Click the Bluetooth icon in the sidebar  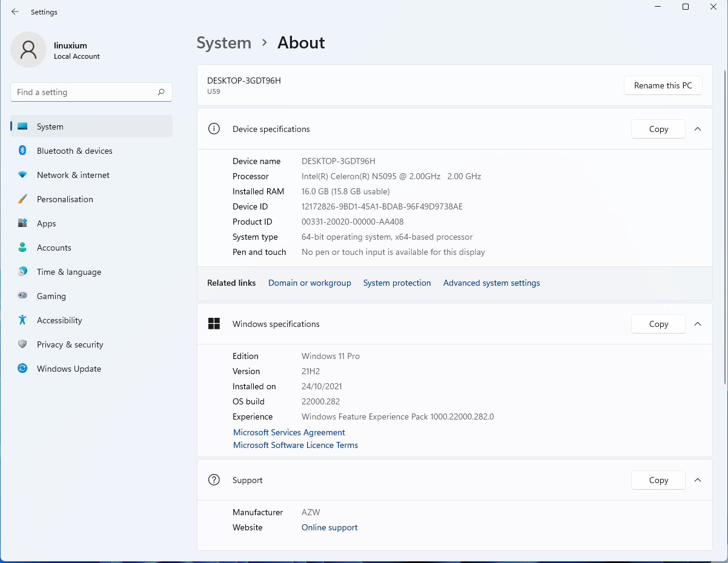pyautogui.click(x=22, y=151)
